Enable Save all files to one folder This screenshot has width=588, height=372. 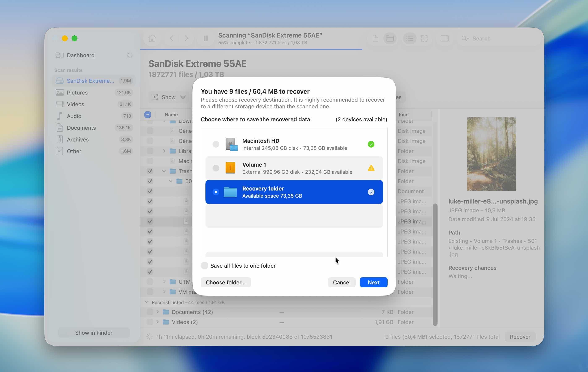204,265
